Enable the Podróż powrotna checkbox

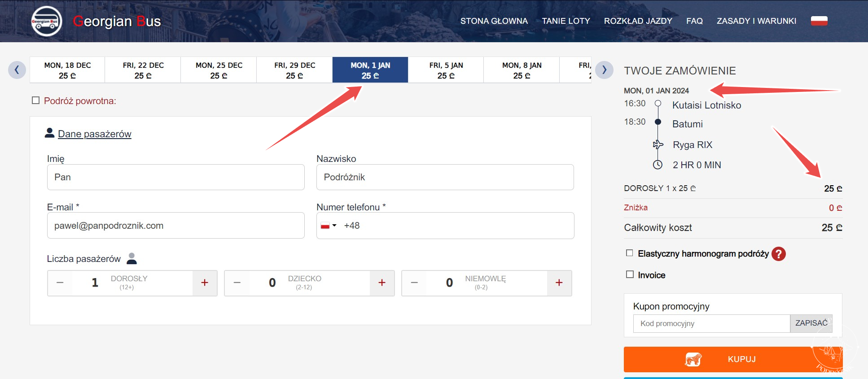(36, 100)
